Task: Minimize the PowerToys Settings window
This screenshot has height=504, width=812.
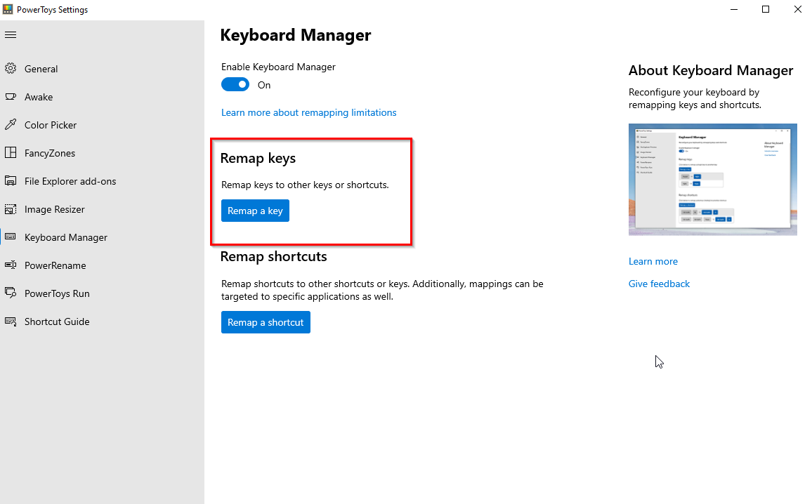Action: (734, 9)
